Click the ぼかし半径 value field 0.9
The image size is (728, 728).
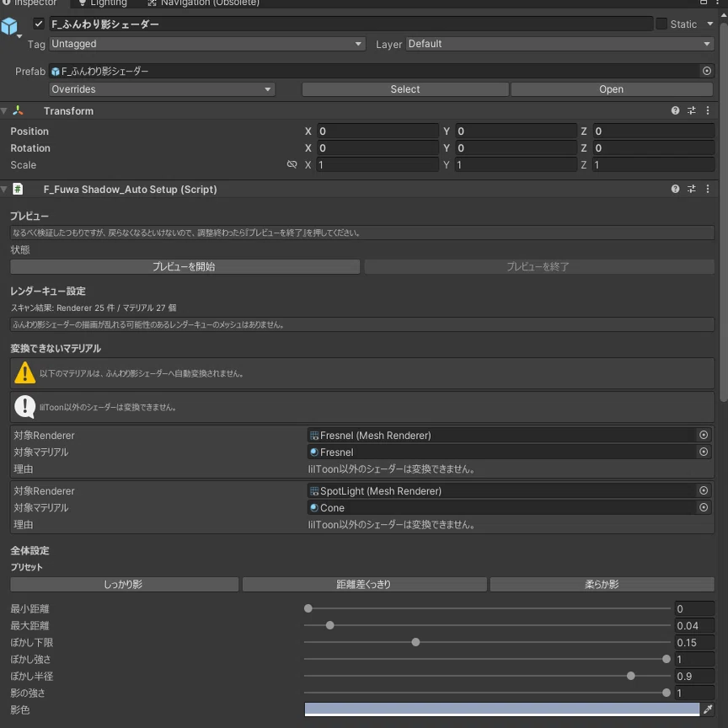694,676
